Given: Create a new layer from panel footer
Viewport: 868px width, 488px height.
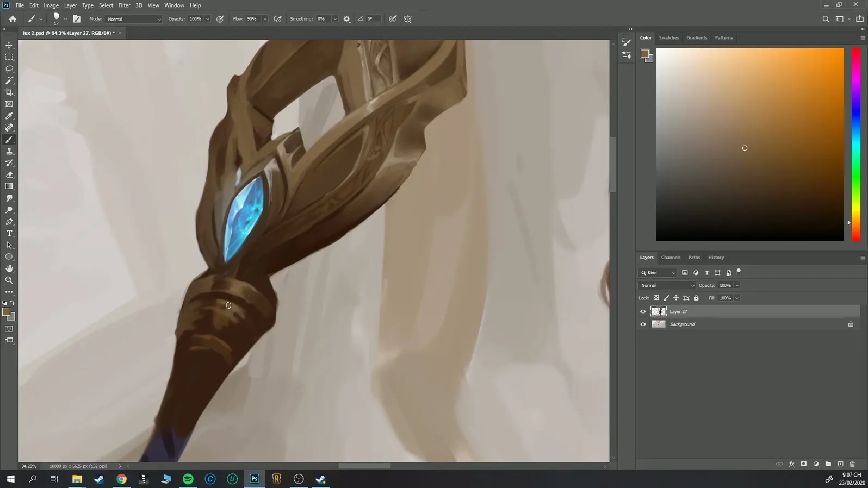Looking at the screenshot, I should tap(840, 464).
